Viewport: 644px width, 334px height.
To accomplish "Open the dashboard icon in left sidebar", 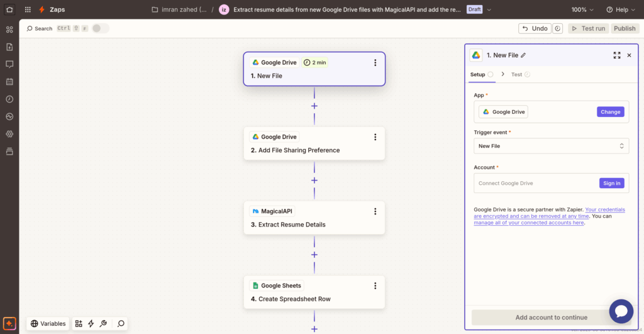I will (9, 30).
